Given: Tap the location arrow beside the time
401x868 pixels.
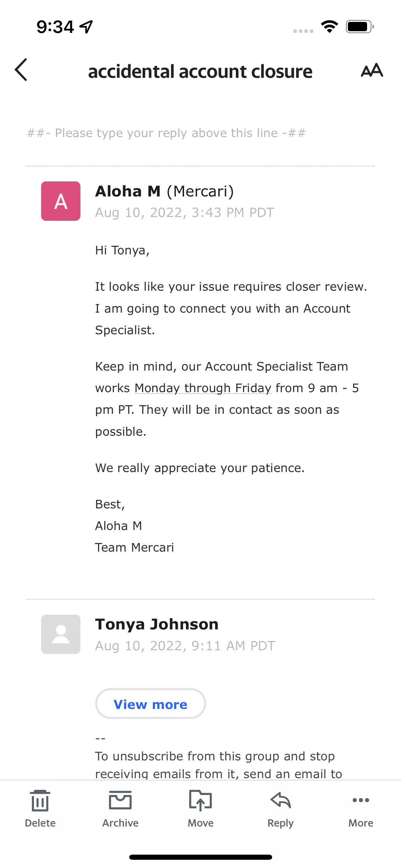Looking at the screenshot, I should tap(86, 27).
